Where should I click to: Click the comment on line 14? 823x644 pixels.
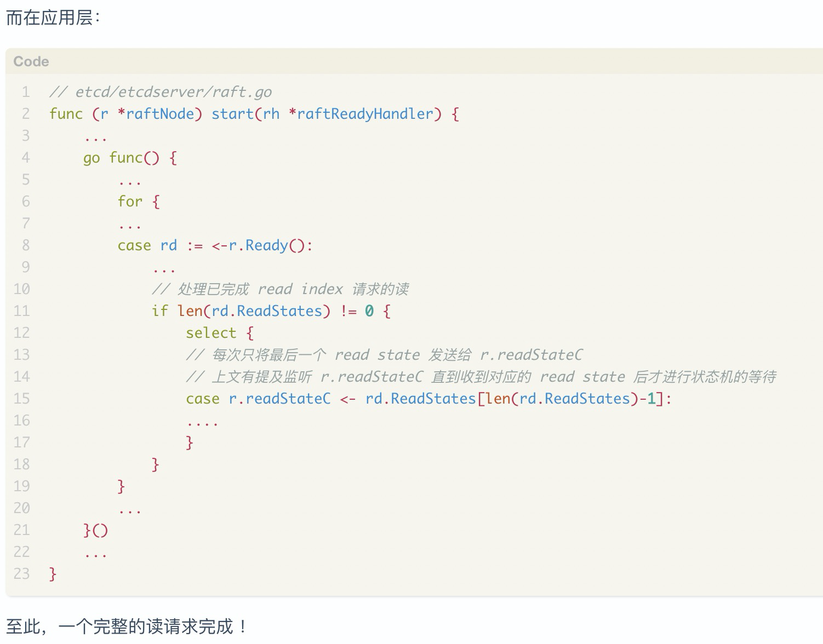[x=481, y=377]
